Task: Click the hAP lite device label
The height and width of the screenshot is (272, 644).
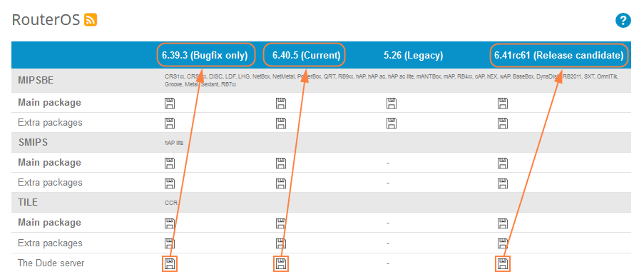Action: [x=174, y=143]
